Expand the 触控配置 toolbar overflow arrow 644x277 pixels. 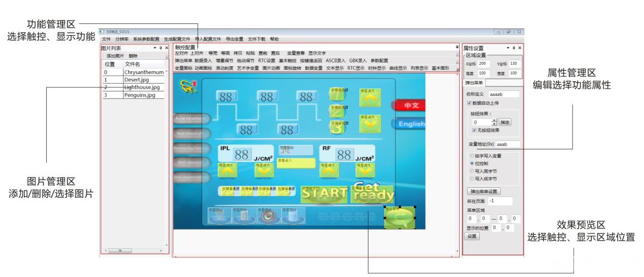[x=457, y=47]
